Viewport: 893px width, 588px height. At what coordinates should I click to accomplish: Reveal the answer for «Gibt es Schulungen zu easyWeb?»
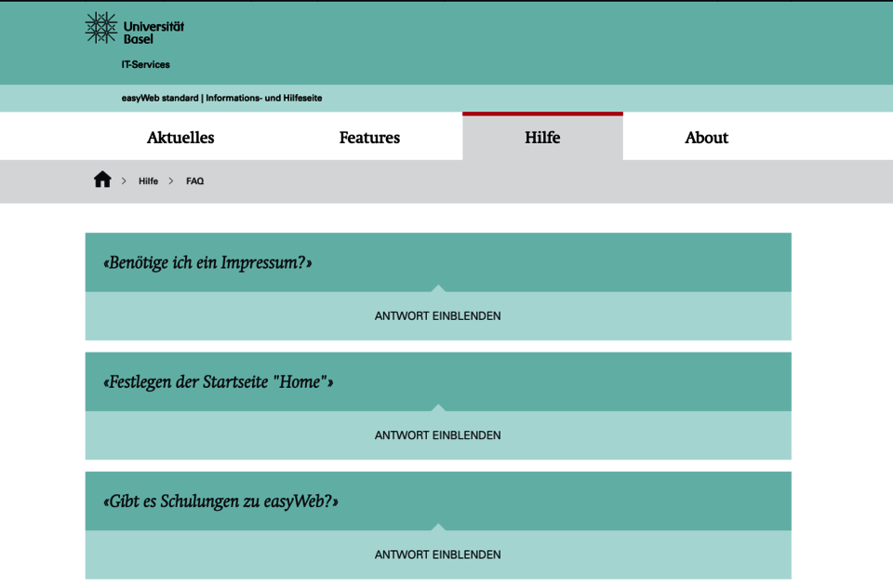pyautogui.click(x=437, y=554)
